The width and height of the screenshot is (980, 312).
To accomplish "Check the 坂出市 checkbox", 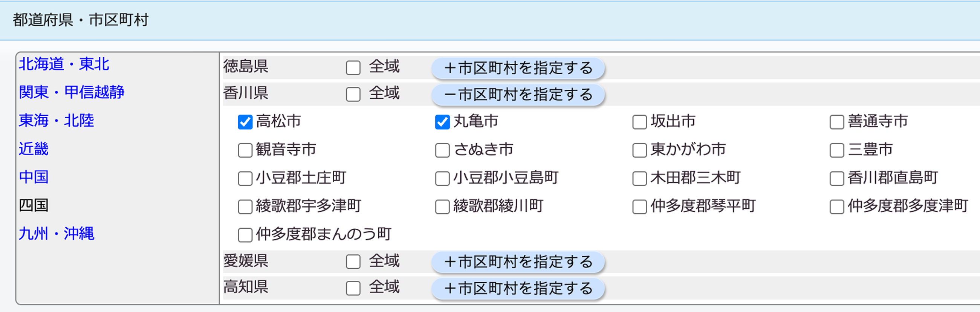I will point(639,122).
